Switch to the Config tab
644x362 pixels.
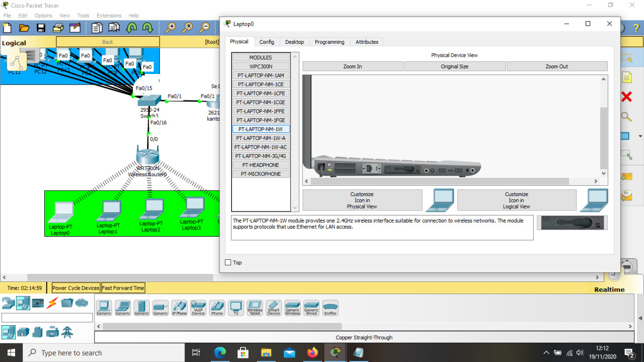tap(267, 42)
